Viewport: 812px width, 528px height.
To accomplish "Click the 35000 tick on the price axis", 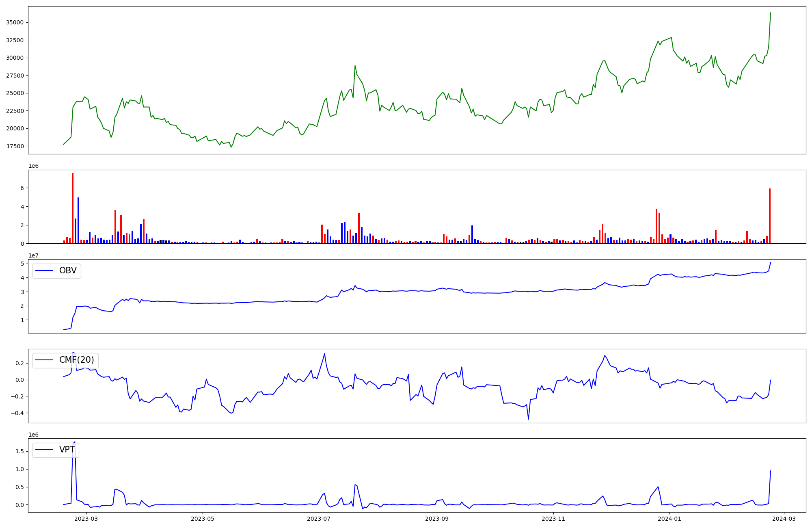I will click(x=15, y=22).
